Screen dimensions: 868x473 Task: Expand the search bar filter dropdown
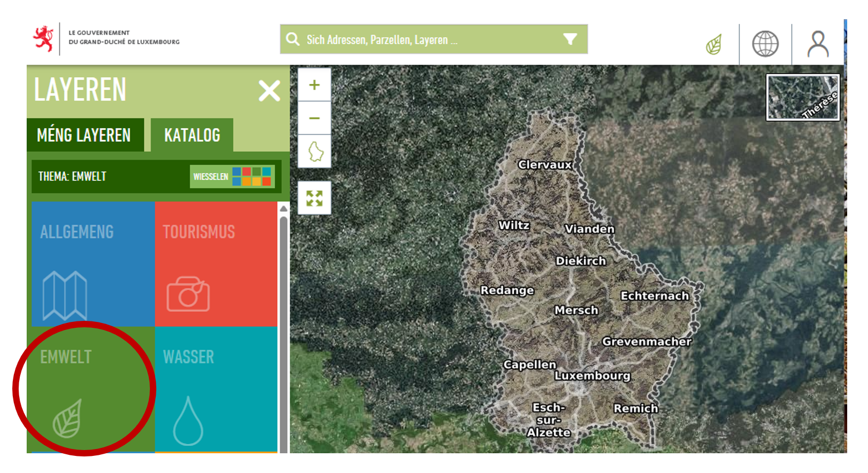(x=570, y=40)
